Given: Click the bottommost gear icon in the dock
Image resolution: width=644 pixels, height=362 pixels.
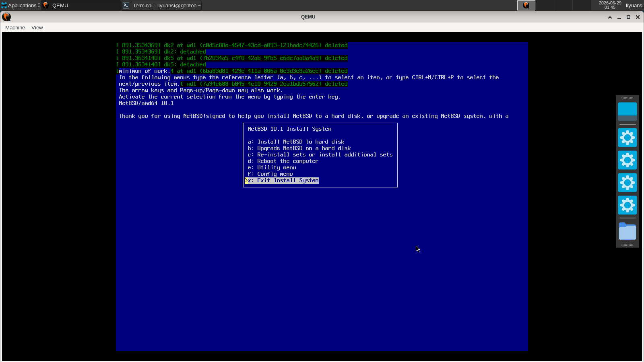Looking at the screenshot, I should pos(627,206).
